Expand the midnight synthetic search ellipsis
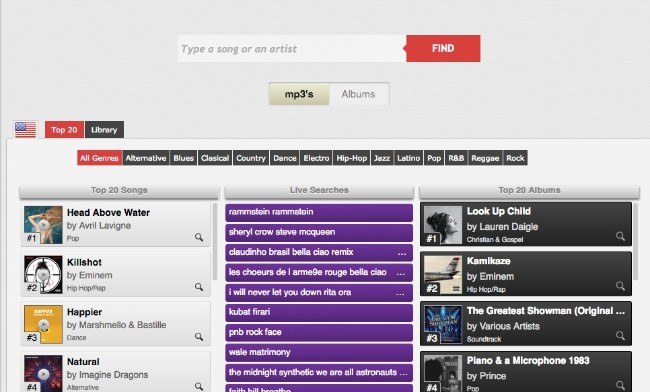 [403, 373]
